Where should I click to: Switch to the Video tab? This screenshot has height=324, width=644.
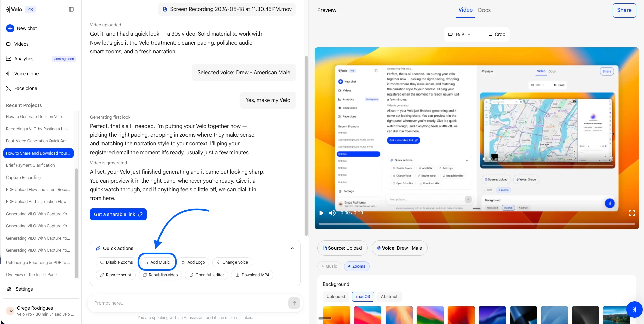pos(465,10)
